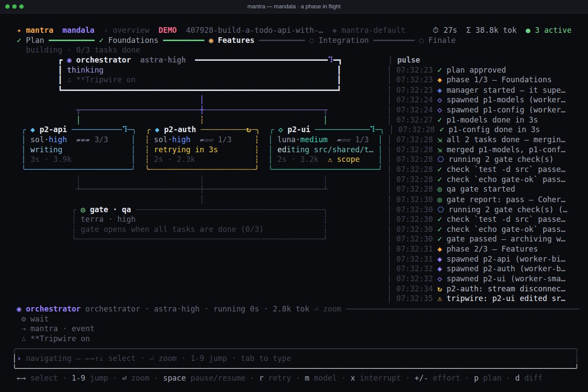Viewport: 588px width, 392px height.
Task: Click the diamond icon on the p2-api card
Action: click(x=33, y=129)
